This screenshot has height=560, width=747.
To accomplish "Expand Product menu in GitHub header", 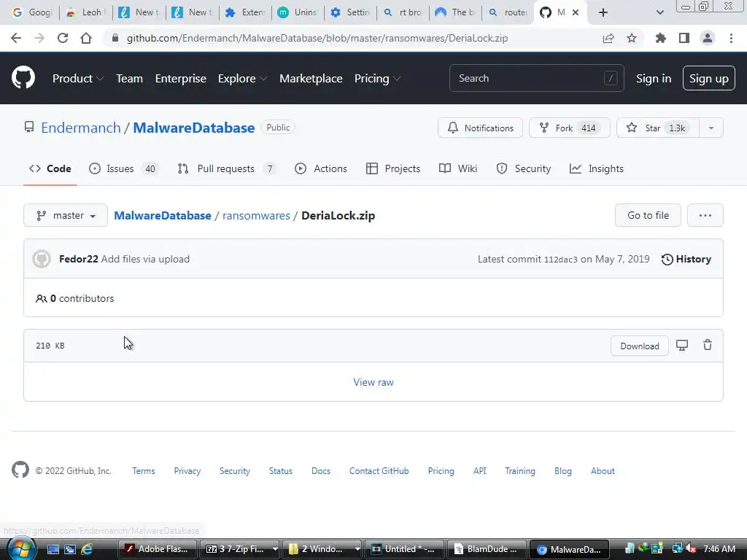I will (77, 79).
